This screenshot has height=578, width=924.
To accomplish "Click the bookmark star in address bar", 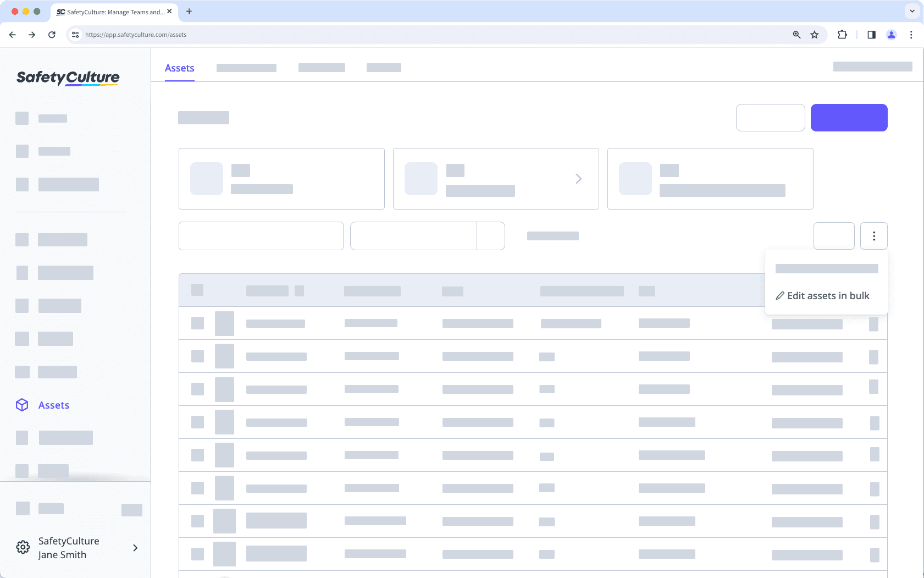I will coord(814,35).
